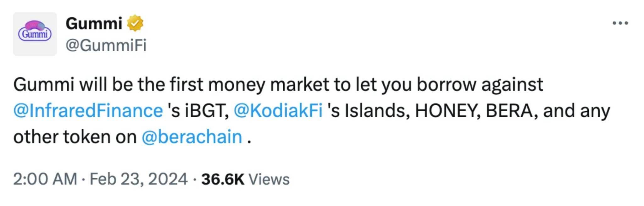Open the three-dot more options menu

tap(620, 23)
